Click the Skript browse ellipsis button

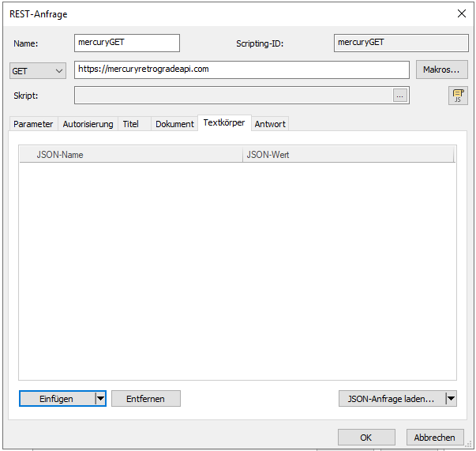pyautogui.click(x=400, y=96)
